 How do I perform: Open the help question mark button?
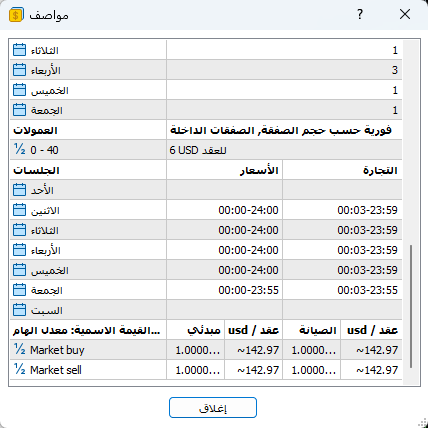pos(360,14)
